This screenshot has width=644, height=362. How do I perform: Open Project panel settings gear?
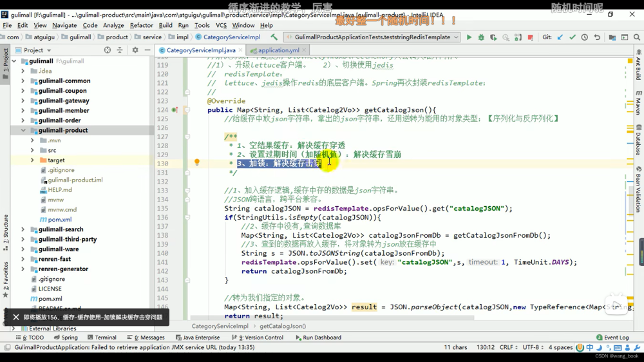click(135, 50)
